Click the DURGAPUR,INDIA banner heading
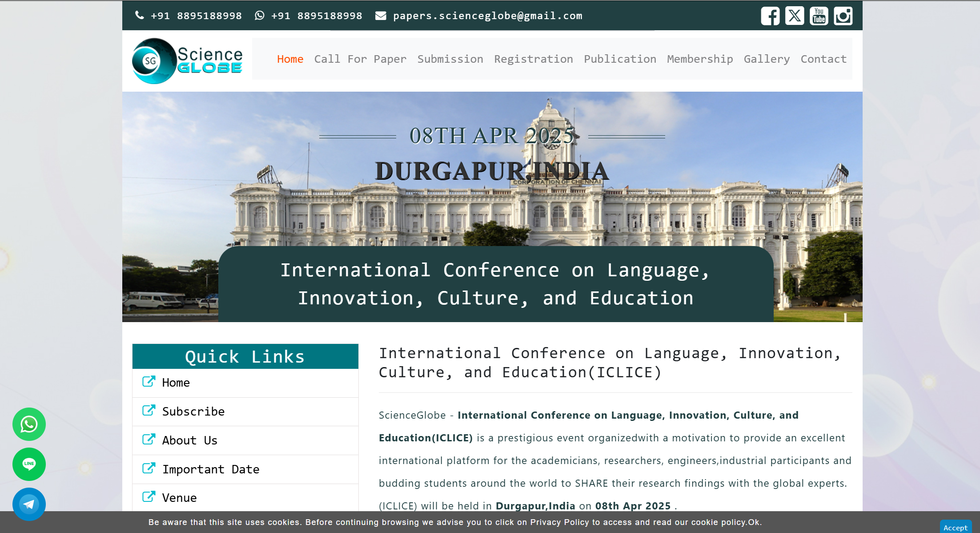This screenshot has width=980, height=533. click(492, 171)
